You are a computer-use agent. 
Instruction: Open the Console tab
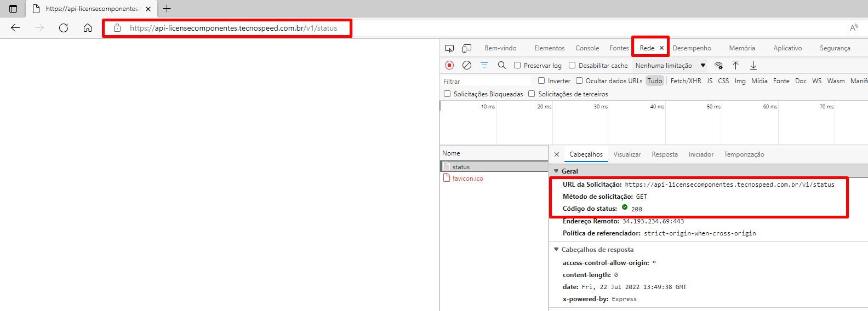pos(587,48)
